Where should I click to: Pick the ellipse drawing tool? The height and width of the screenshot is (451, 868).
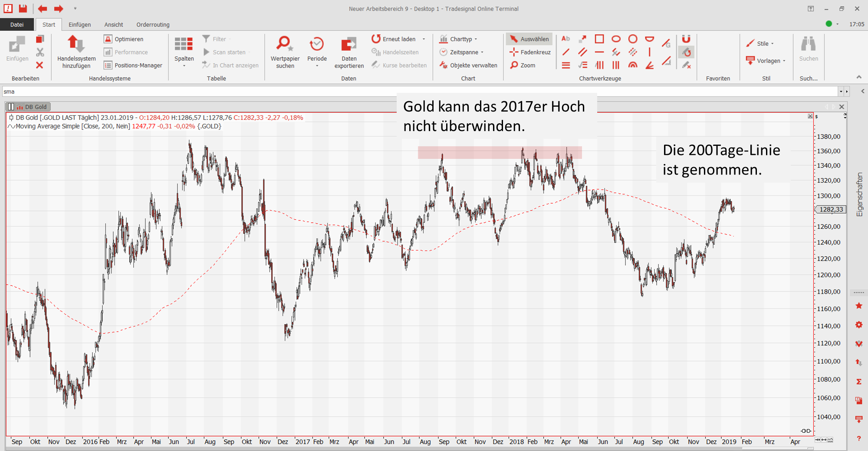616,39
